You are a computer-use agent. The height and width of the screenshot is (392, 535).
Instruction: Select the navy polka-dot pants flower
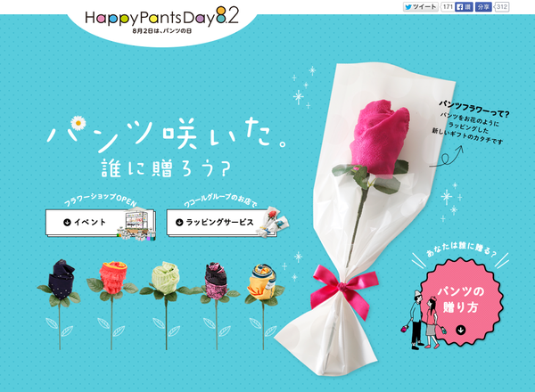pos(60,304)
